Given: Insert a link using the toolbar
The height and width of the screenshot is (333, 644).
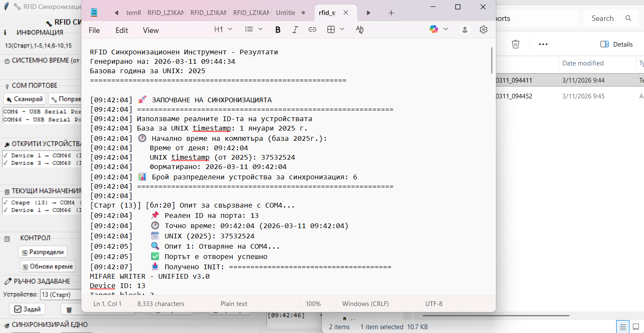Looking at the screenshot, I should click(x=312, y=30).
